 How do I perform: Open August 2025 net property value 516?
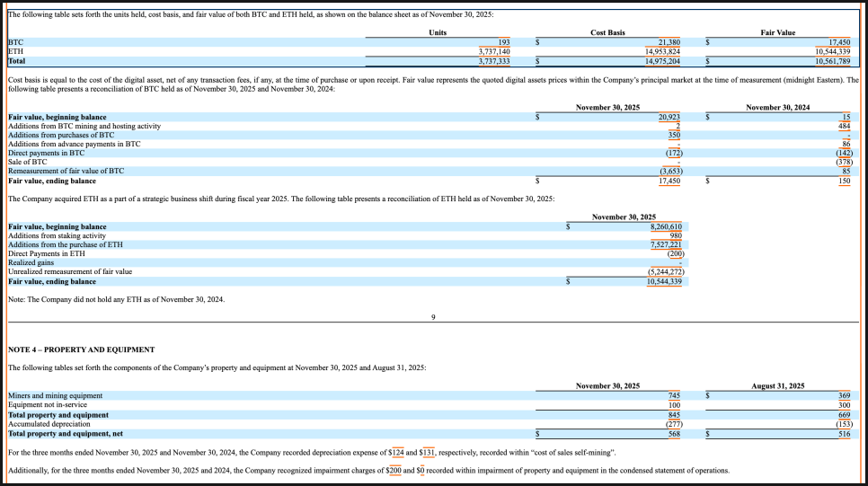[845, 434]
